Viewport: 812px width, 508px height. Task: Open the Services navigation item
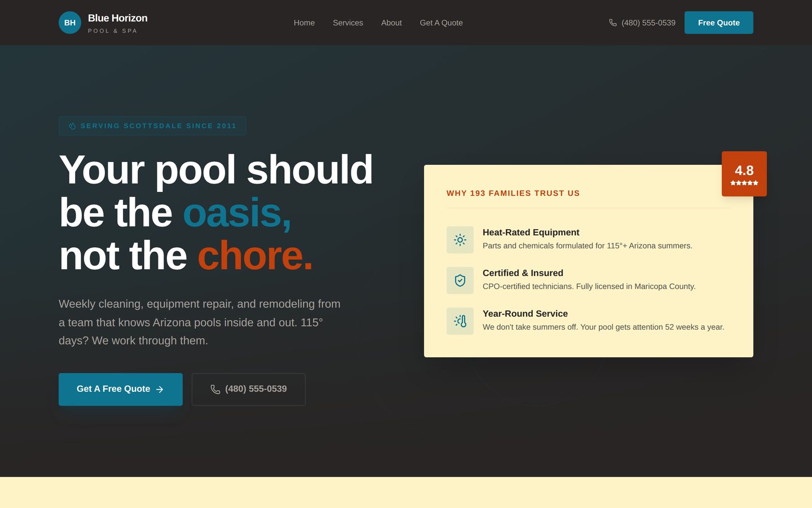coord(348,23)
